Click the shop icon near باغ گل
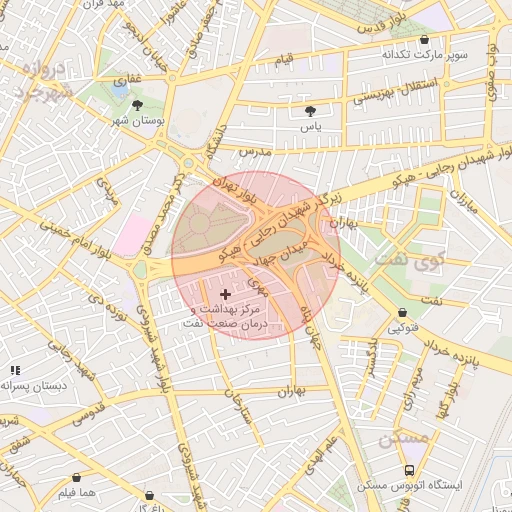This screenshot has width=512, height=512. 150,495
